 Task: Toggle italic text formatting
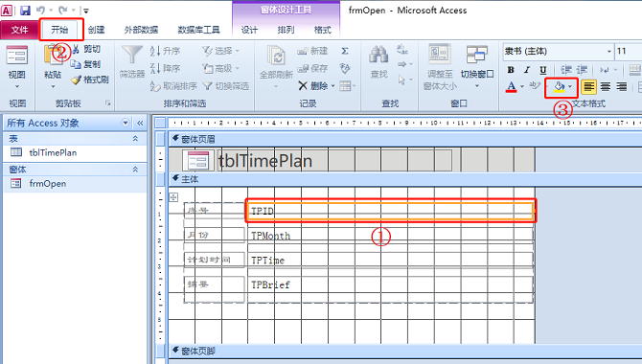(x=527, y=70)
